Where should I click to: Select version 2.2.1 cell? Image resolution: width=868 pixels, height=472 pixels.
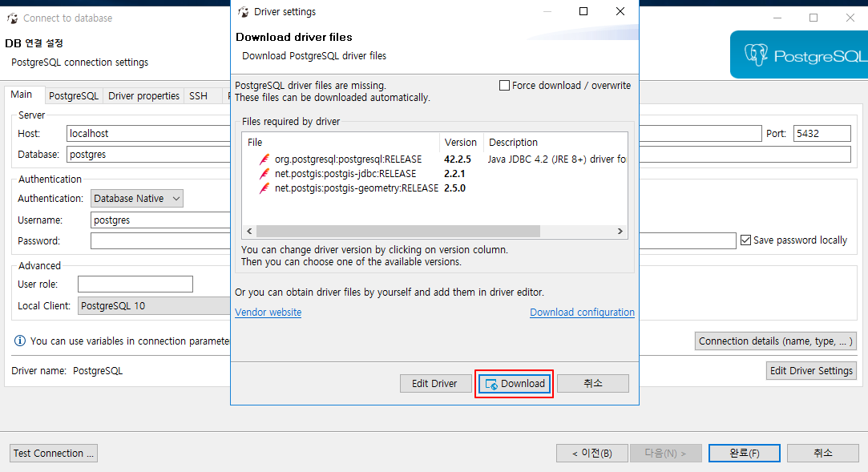(x=454, y=174)
